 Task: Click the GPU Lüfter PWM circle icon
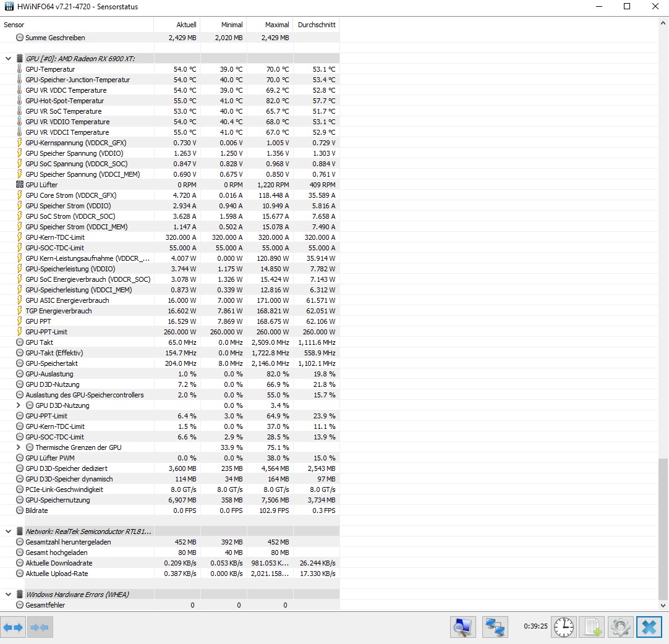20,457
